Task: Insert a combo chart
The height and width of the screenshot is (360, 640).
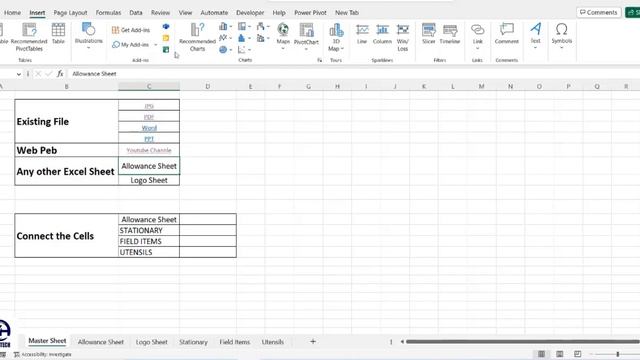Action: pyautogui.click(x=260, y=38)
